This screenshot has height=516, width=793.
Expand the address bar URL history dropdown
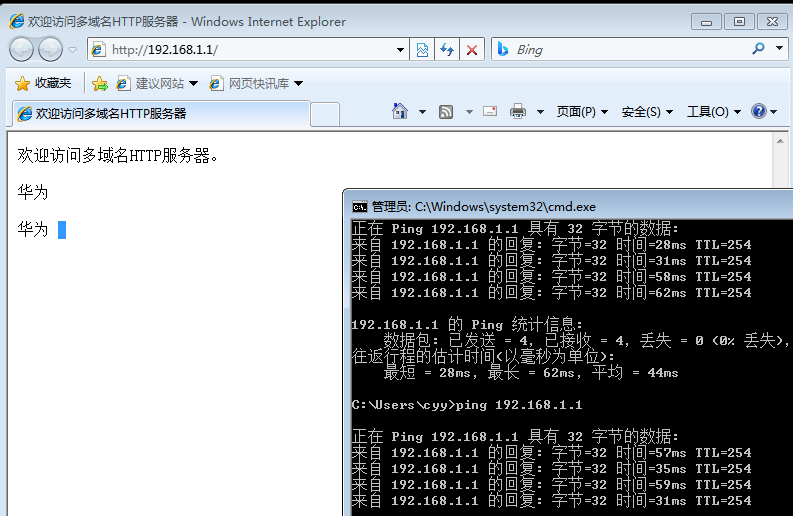coord(400,50)
